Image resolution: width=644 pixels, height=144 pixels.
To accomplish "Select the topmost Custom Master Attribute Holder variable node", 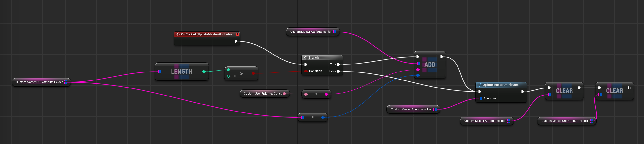I will [310, 32].
